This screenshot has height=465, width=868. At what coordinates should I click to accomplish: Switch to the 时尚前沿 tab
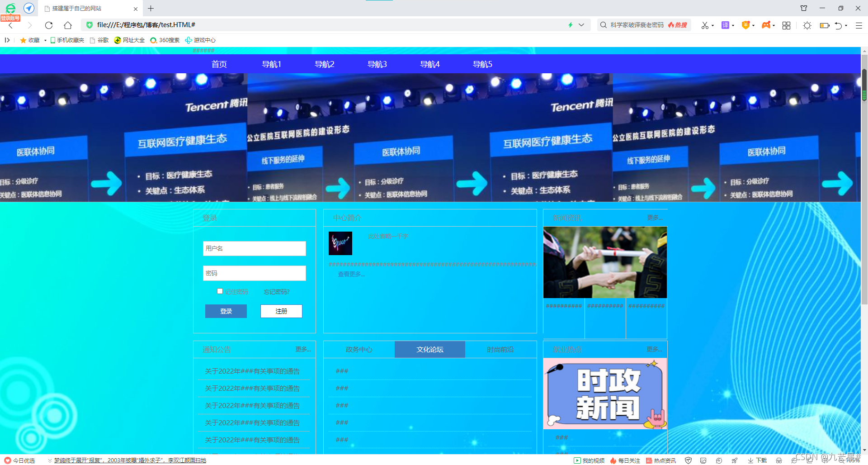(x=500, y=350)
